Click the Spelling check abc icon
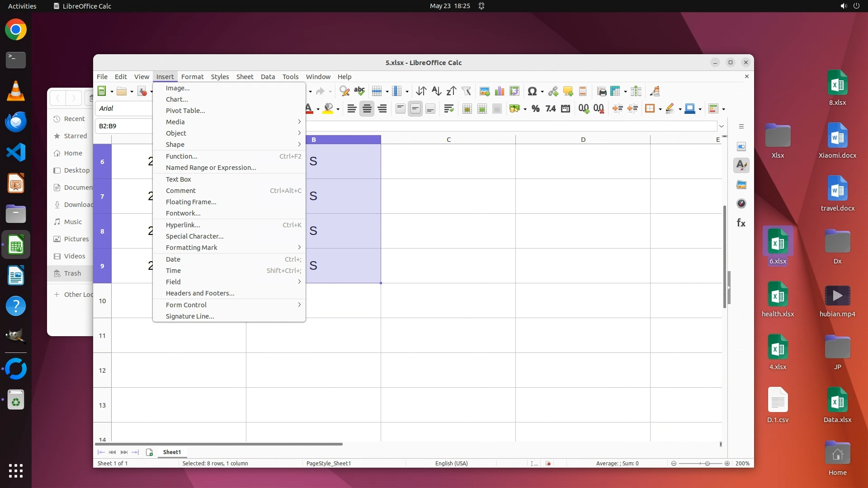 tap(359, 91)
